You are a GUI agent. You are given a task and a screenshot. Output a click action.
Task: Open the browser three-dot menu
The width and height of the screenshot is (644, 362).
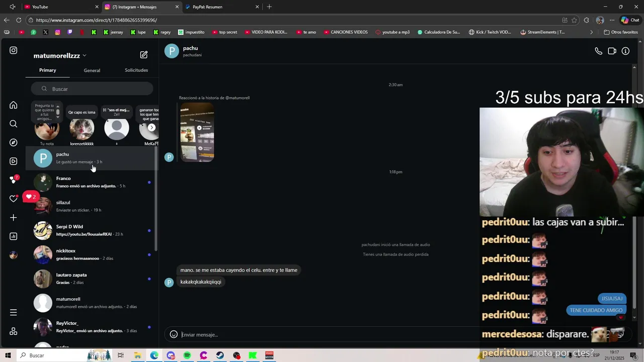[612, 20]
